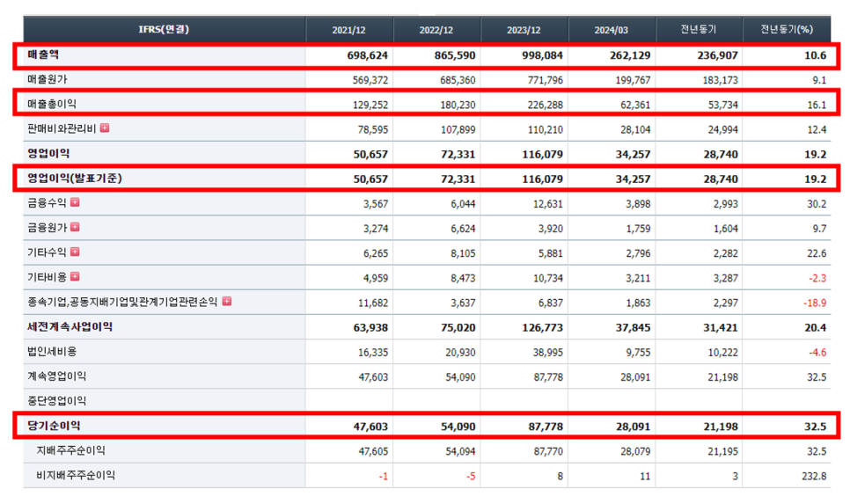This screenshot has height=504, width=850.
Task: Select the 영업이익 row label
Action: [48, 153]
